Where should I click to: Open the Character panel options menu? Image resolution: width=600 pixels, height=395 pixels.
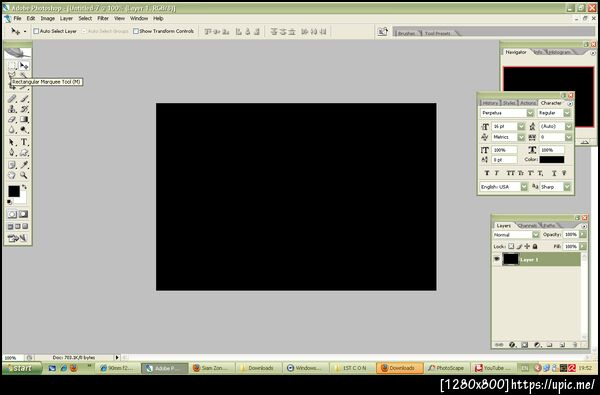tap(570, 104)
